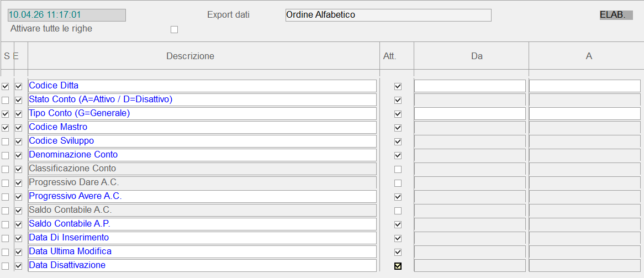Click the 'Da' column header

tap(477, 56)
